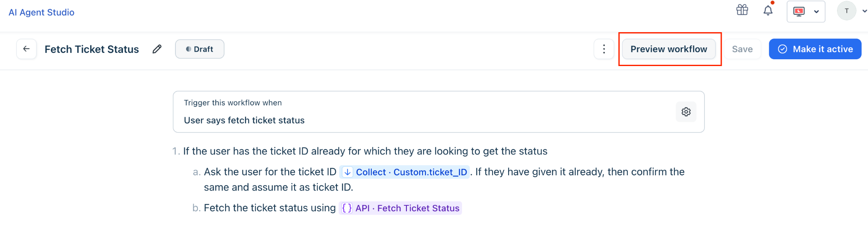The image size is (868, 235).
Task: Click the API curly braces icon
Action: [x=347, y=208]
